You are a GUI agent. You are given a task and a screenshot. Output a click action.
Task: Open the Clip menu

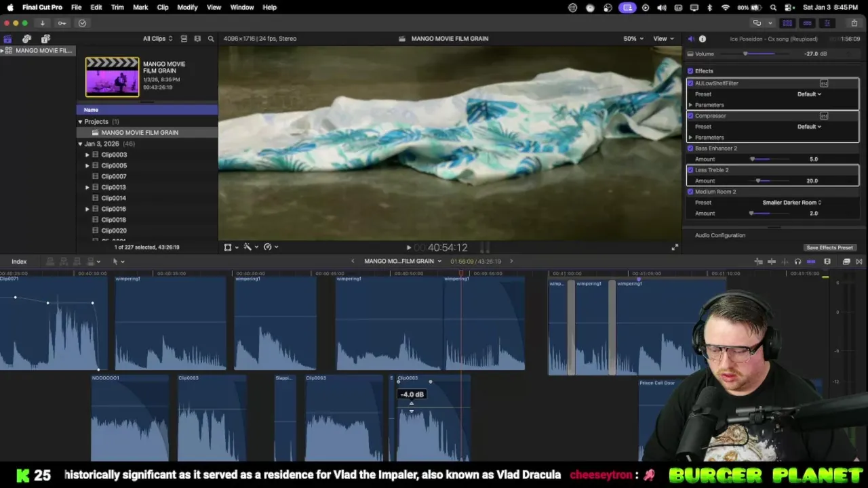tap(163, 7)
